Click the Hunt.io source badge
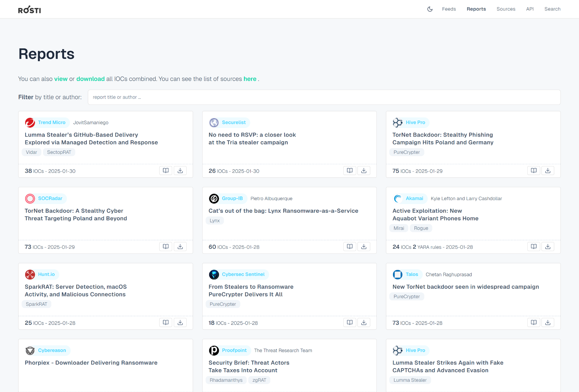This screenshot has width=579, height=392. pos(42,275)
